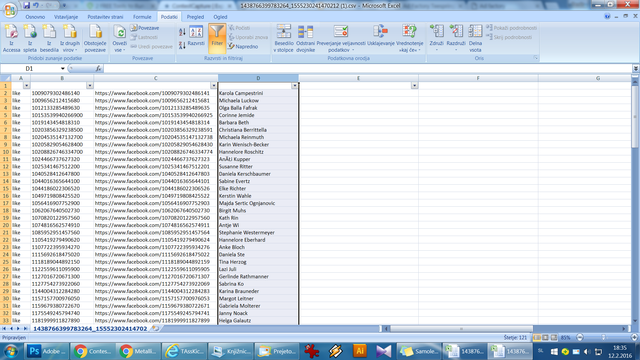Zoom in using the plus icon
640x360 pixels.
pos(634,338)
